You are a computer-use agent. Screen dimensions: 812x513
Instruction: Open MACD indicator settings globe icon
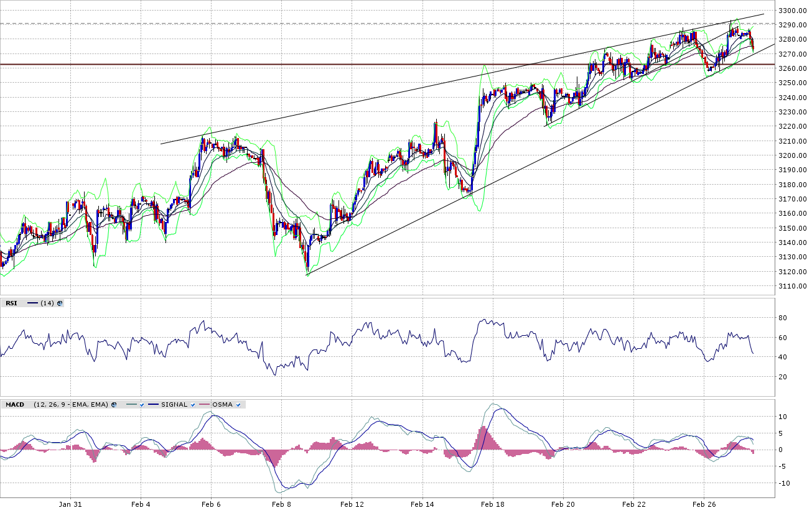coord(114,405)
